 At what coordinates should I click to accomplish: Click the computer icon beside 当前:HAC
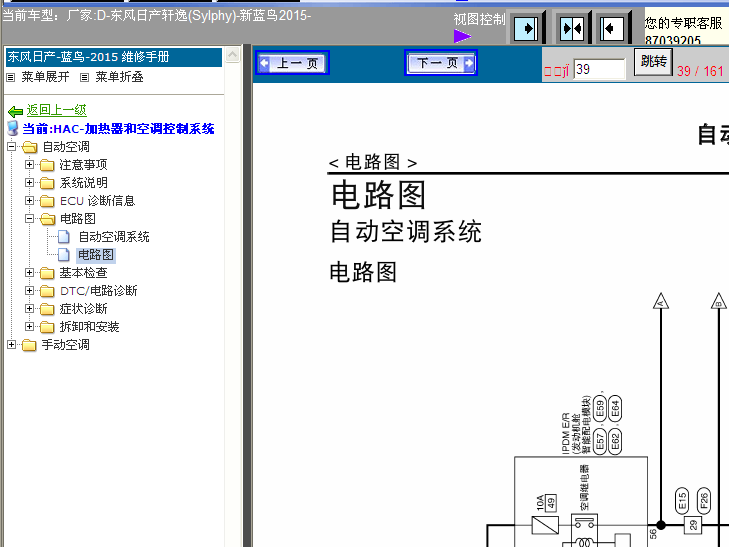click(13, 128)
